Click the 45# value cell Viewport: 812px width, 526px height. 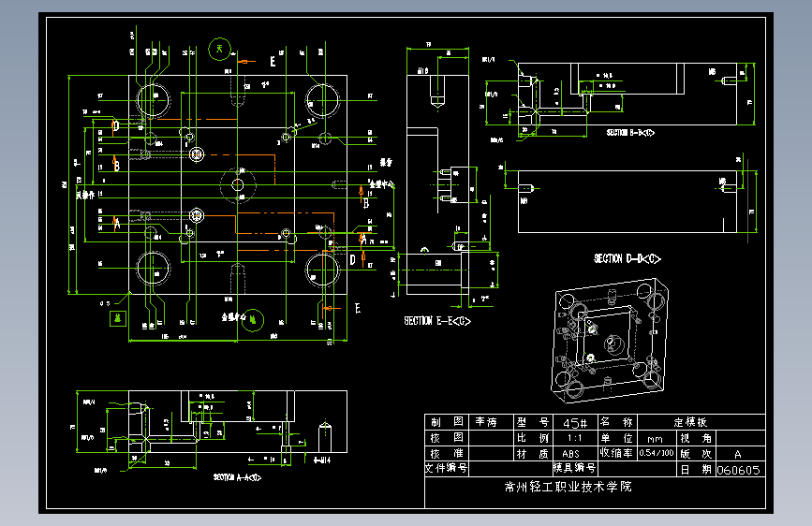click(575, 423)
